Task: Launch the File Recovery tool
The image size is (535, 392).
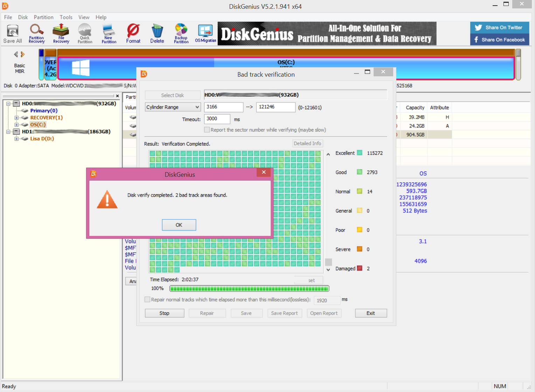Action: (x=61, y=34)
